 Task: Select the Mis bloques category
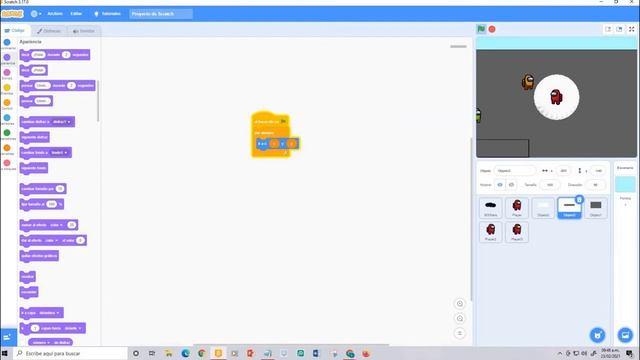click(7, 165)
